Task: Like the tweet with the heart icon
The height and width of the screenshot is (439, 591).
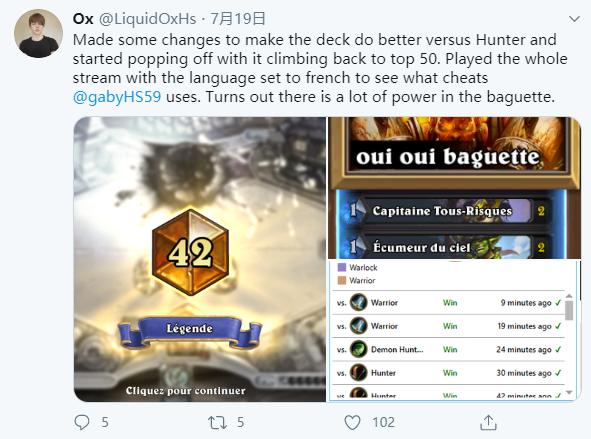Action: click(352, 422)
